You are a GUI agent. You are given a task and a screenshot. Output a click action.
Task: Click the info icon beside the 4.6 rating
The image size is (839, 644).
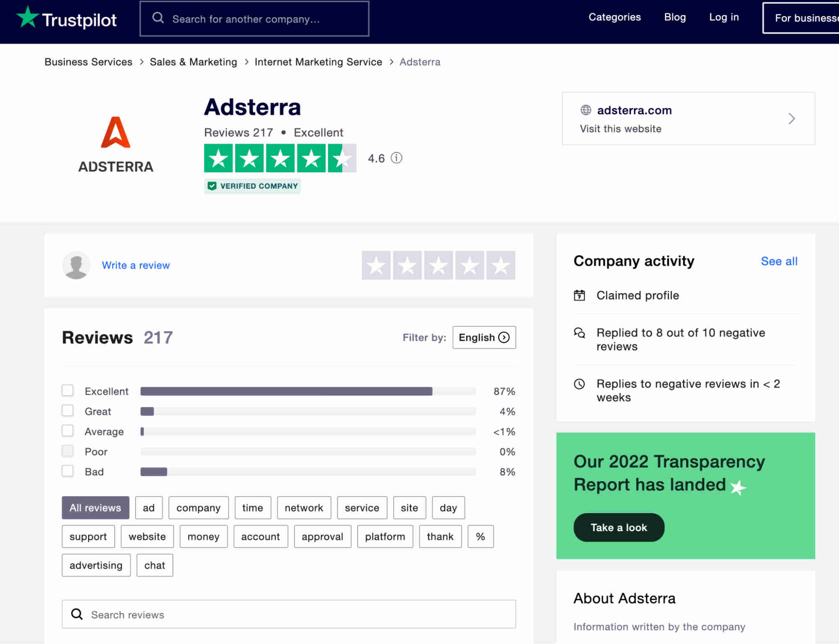(x=396, y=158)
